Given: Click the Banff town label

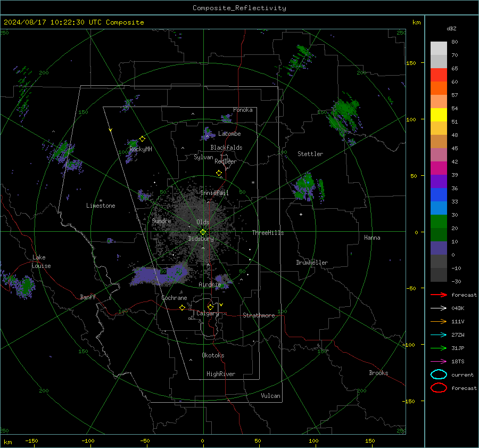Looking at the screenshot, I should tap(88, 297).
